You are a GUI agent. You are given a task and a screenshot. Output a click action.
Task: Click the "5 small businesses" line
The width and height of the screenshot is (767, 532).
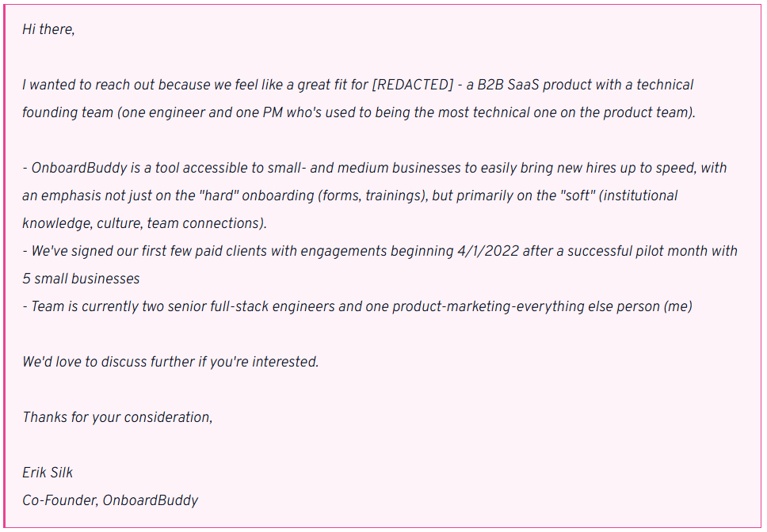coord(81,279)
